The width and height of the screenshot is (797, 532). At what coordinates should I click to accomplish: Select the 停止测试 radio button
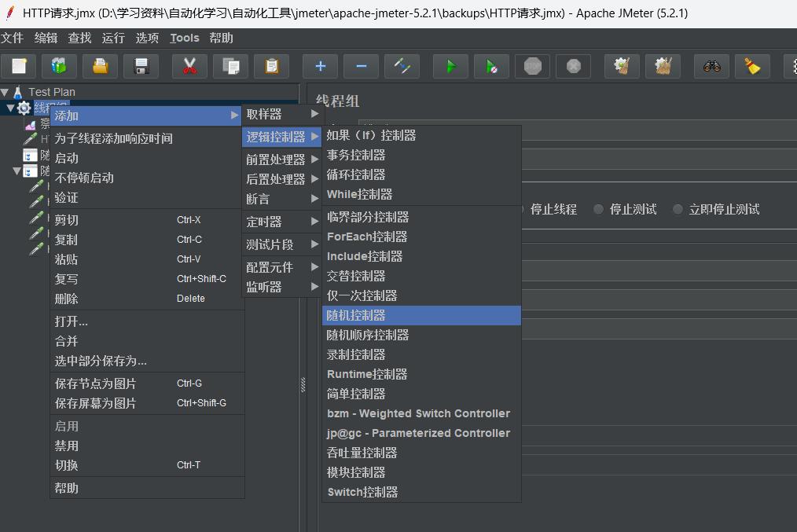pos(599,209)
